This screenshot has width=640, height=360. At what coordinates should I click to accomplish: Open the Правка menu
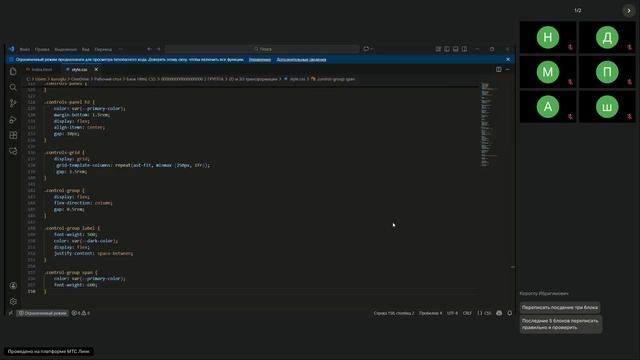tap(42, 49)
